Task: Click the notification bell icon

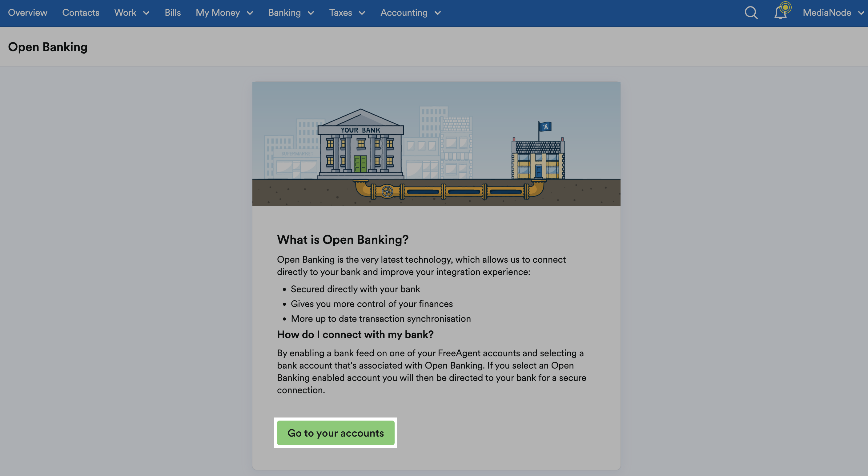Action: pyautogui.click(x=780, y=14)
